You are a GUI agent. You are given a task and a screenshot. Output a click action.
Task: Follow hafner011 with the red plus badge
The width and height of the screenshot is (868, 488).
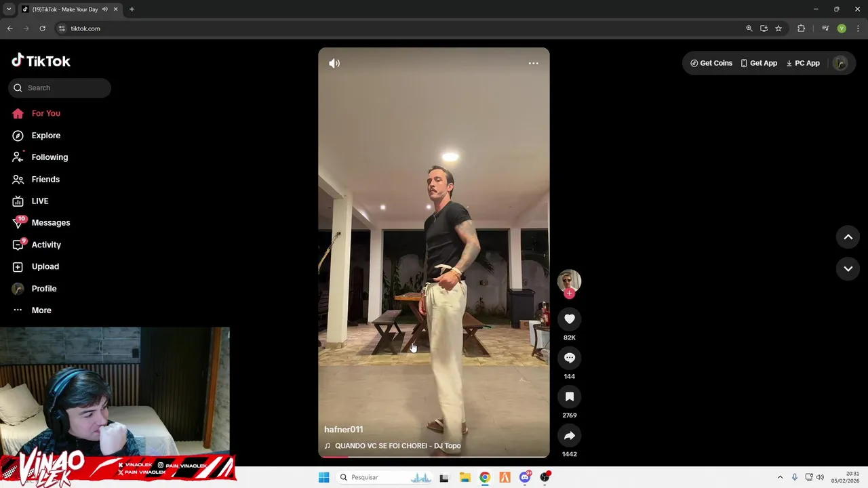coord(570,293)
